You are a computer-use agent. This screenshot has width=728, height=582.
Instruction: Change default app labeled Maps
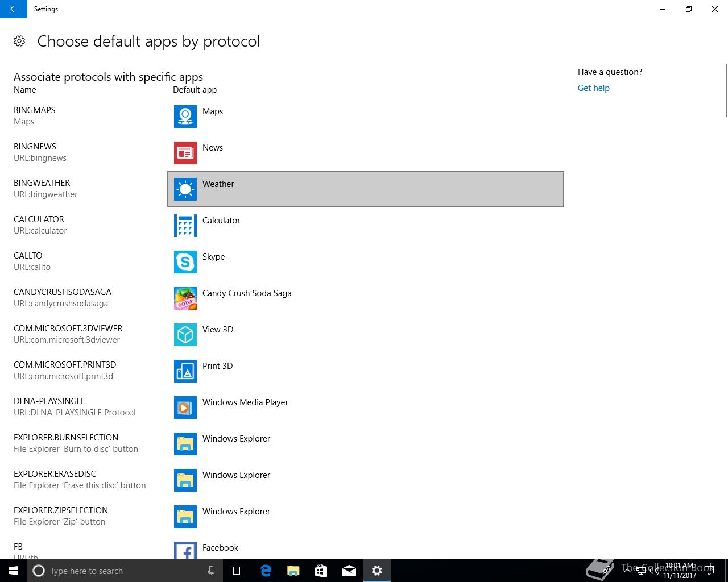tap(366, 117)
